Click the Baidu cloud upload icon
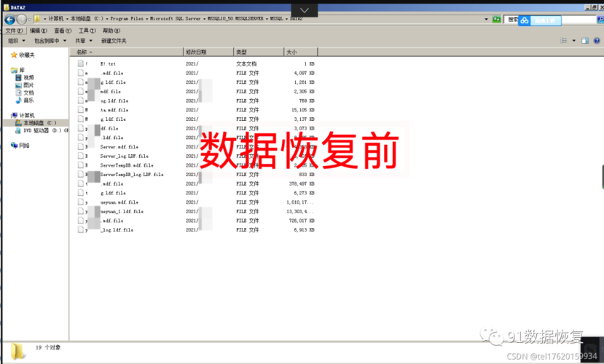 click(525, 21)
